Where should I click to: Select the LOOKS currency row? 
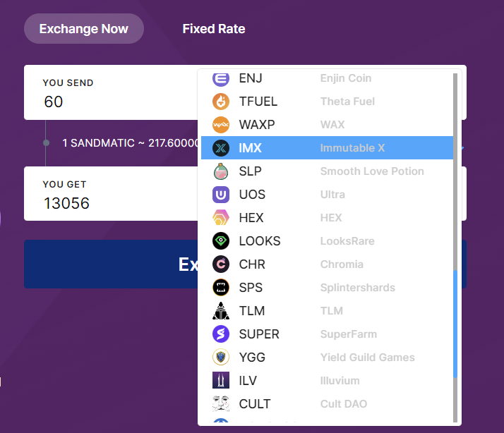tap(327, 241)
